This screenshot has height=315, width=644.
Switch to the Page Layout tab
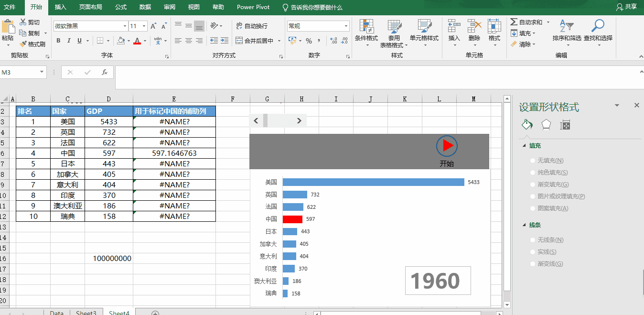[x=91, y=7]
